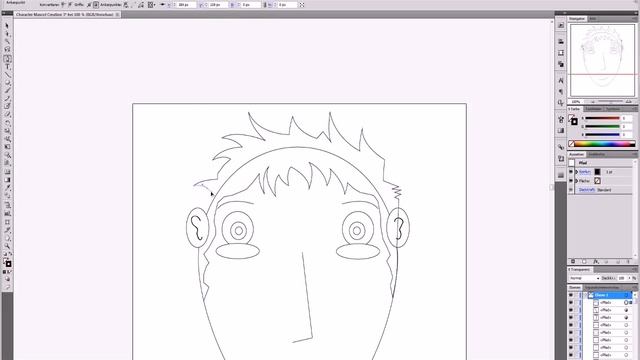The width and height of the screenshot is (640, 360).
Task: Close the Character Mascot Creation document tab
Action: point(118,15)
